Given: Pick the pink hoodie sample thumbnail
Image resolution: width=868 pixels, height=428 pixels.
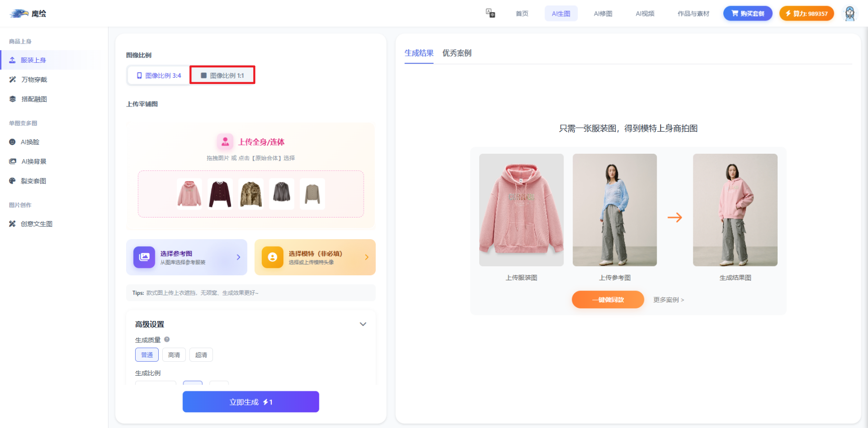Looking at the screenshot, I should (x=189, y=194).
